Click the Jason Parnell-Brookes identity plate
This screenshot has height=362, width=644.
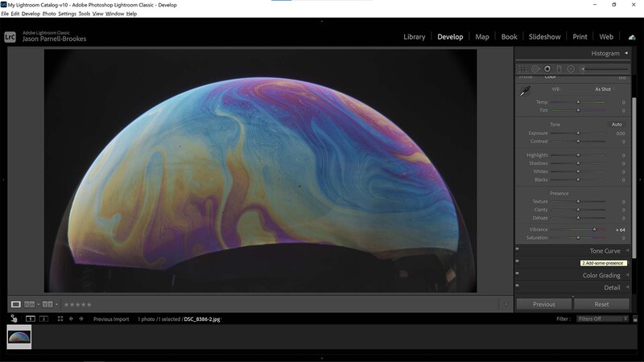(x=54, y=39)
